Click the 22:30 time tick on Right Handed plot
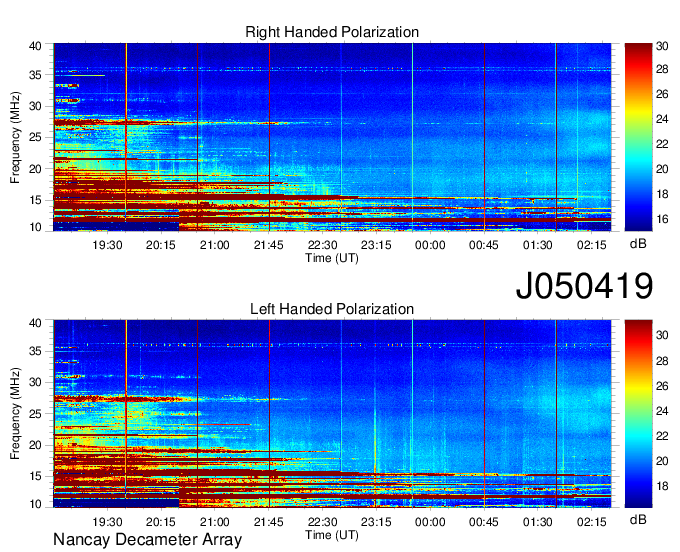The height and width of the screenshot is (552, 680). (x=323, y=245)
